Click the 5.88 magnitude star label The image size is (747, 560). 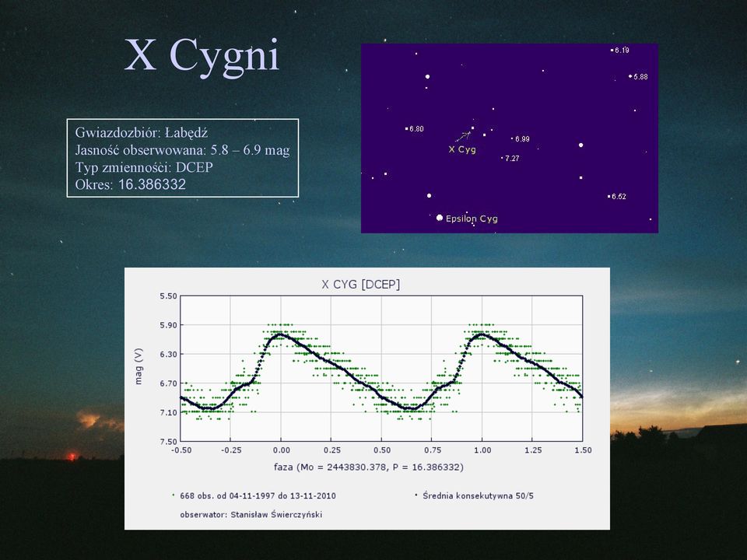tap(640, 77)
